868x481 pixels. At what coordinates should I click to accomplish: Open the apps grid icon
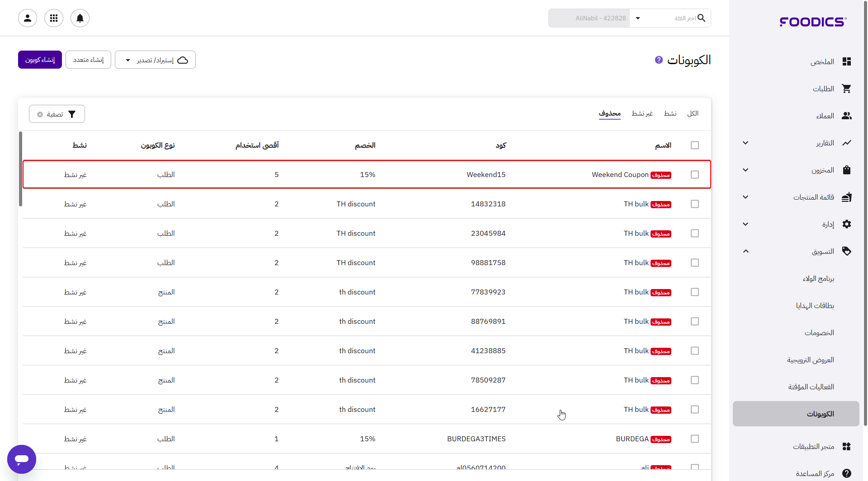click(x=54, y=18)
